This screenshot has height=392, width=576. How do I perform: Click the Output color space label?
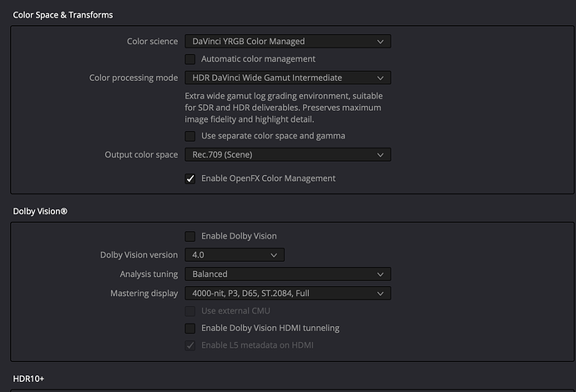pos(141,154)
